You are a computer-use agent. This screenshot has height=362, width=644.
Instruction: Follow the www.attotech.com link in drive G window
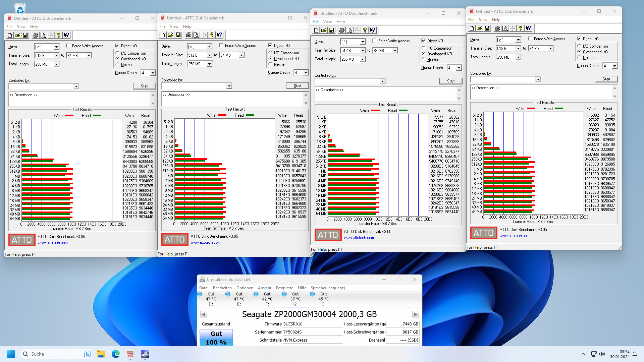point(515,235)
